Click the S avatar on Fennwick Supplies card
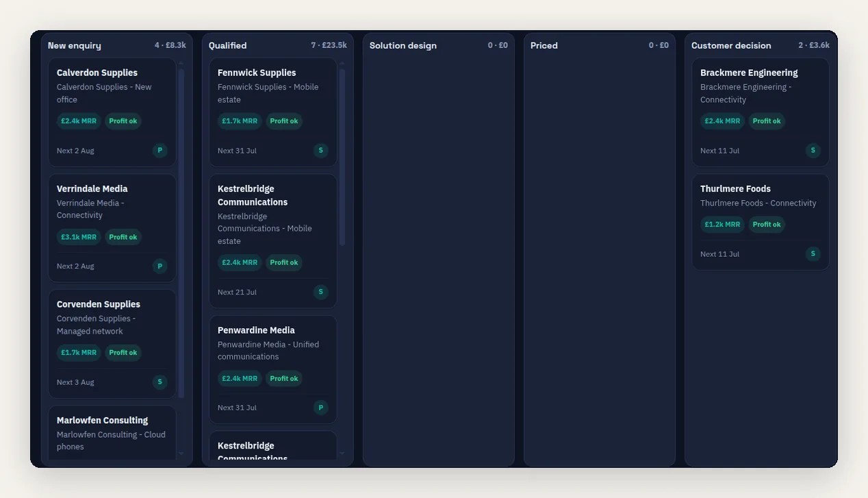This screenshot has width=868, height=498. pyautogui.click(x=321, y=150)
